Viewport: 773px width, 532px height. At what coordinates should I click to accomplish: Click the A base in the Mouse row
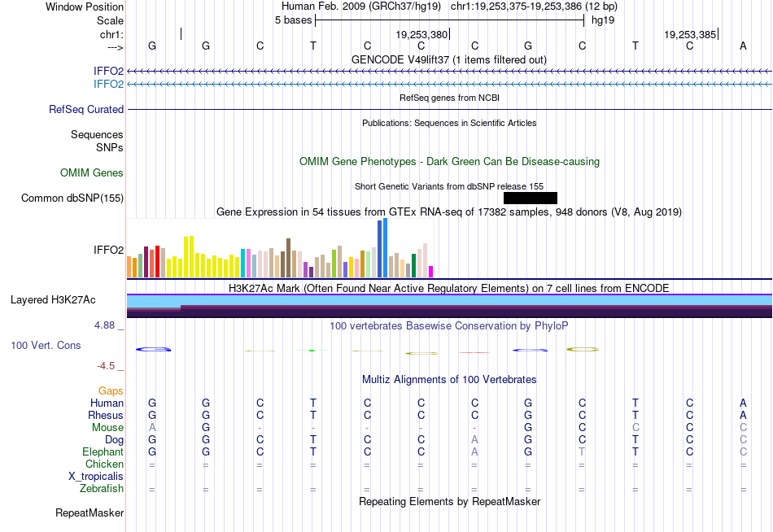click(152, 428)
